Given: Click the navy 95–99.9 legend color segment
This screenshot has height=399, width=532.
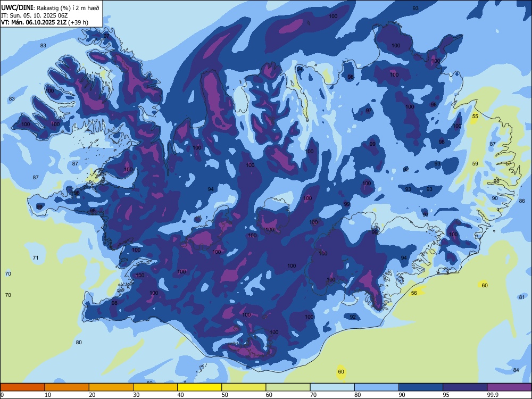Looking at the screenshot, I should pos(465,387).
